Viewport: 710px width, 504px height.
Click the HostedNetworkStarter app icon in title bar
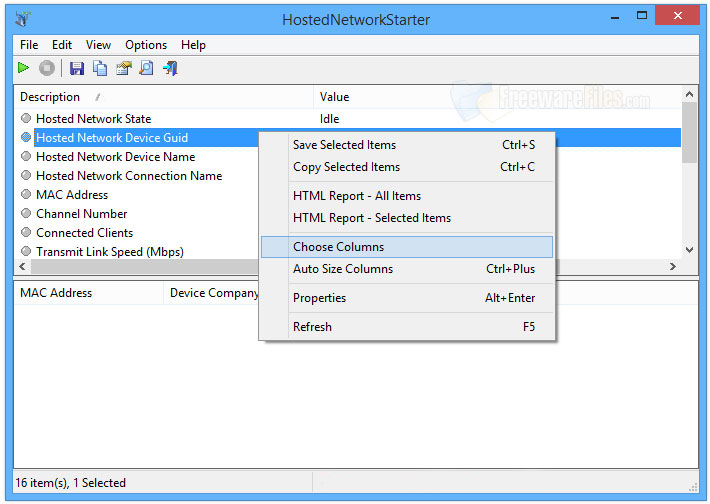(x=24, y=18)
